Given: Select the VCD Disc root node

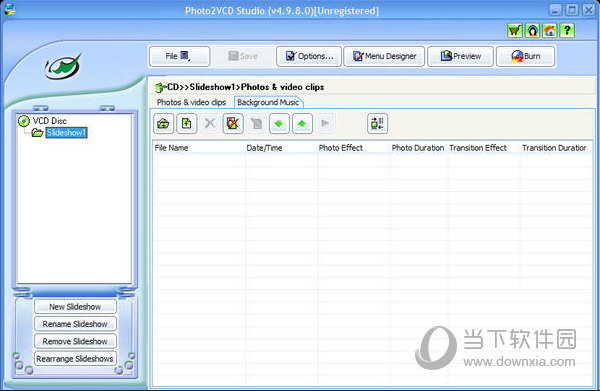Looking at the screenshot, I should pyautogui.click(x=50, y=121).
